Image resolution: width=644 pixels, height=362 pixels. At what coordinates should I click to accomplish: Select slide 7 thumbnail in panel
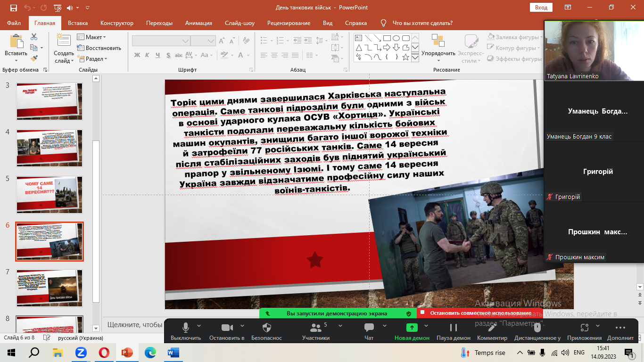(50, 288)
